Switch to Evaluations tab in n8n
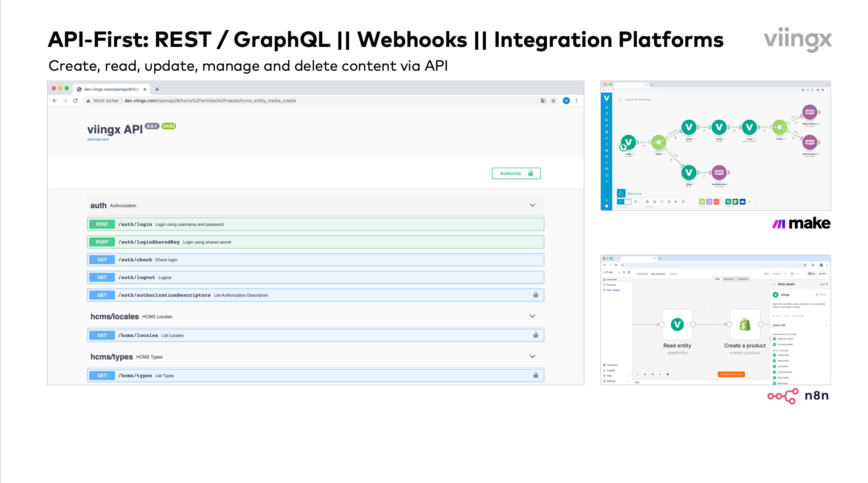The image size is (868, 483). pos(743,279)
